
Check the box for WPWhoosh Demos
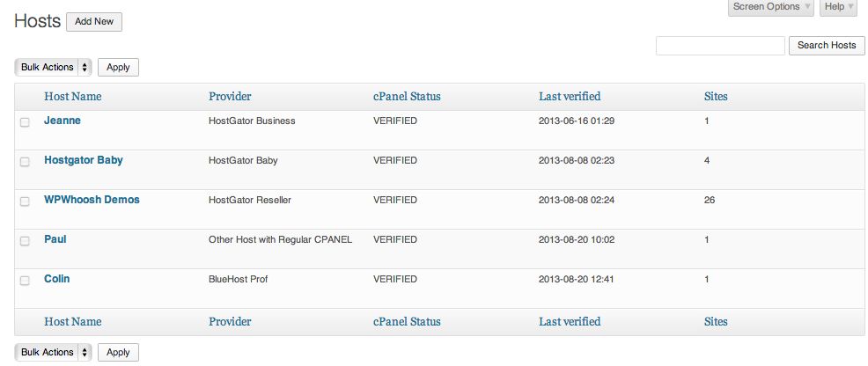coord(25,201)
